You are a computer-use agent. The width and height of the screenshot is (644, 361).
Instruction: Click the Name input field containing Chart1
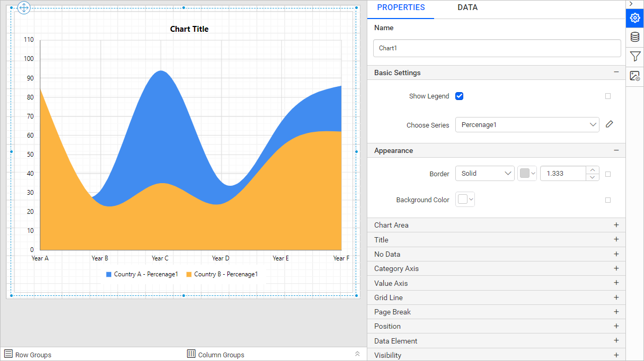tap(497, 48)
